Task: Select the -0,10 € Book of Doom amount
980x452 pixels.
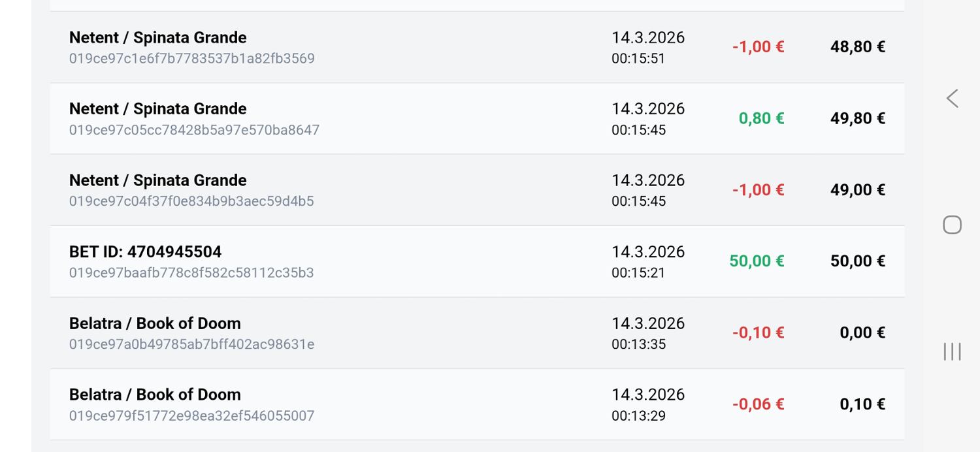Action: point(758,332)
